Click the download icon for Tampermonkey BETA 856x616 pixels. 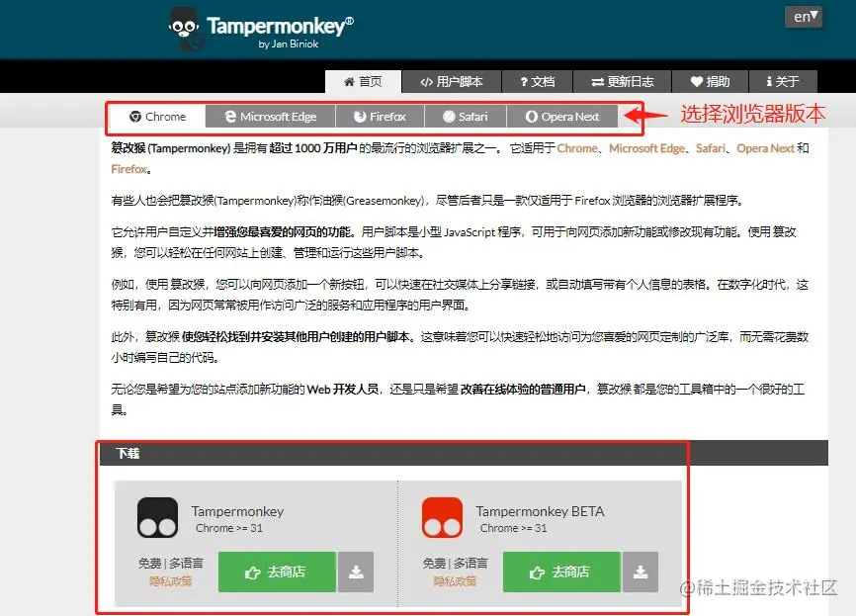click(641, 572)
